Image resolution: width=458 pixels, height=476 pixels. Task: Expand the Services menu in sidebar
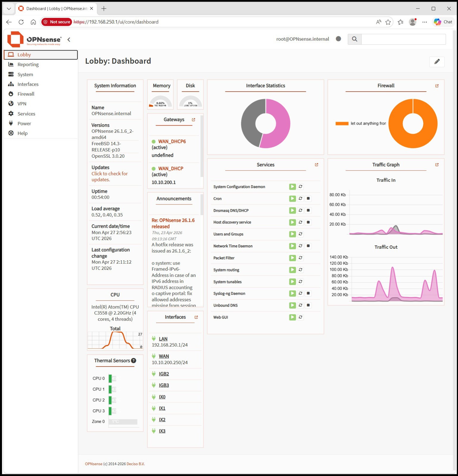41,114
